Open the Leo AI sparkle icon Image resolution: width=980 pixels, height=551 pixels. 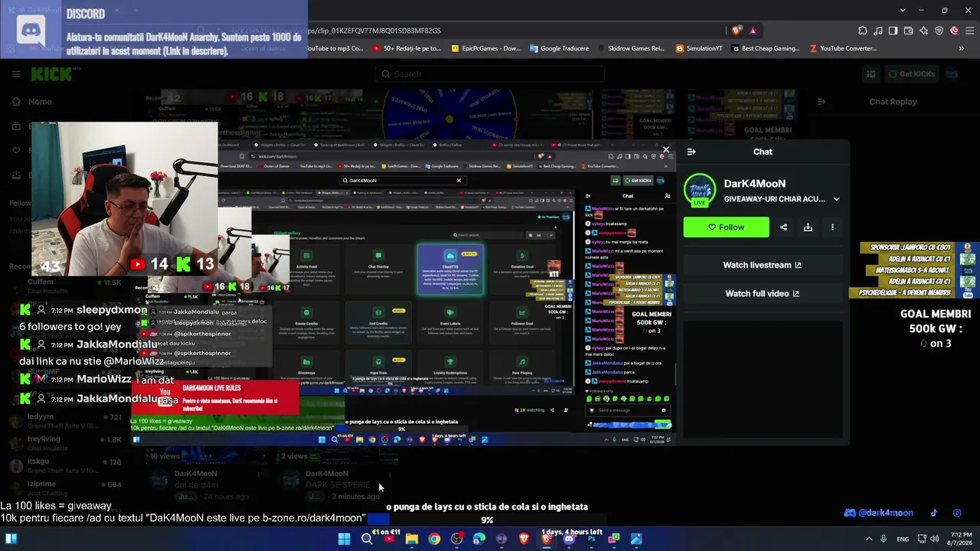click(924, 31)
